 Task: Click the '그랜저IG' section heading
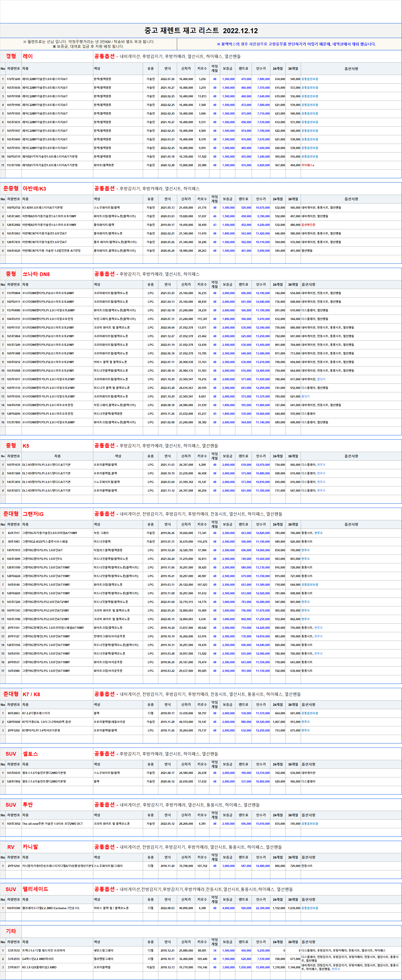(33, 514)
